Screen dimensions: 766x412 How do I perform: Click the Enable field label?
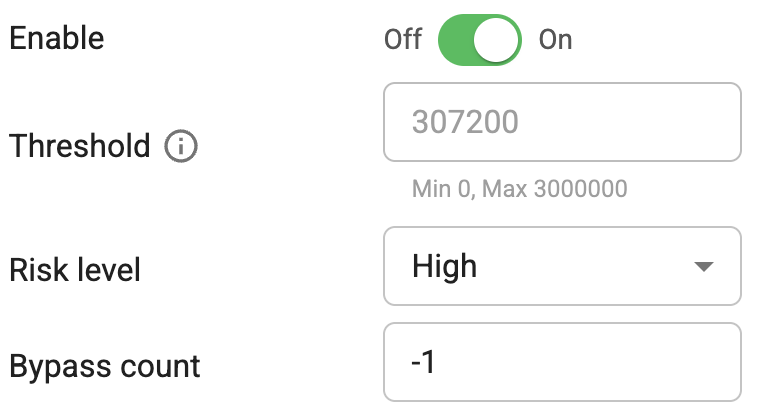pos(57,39)
